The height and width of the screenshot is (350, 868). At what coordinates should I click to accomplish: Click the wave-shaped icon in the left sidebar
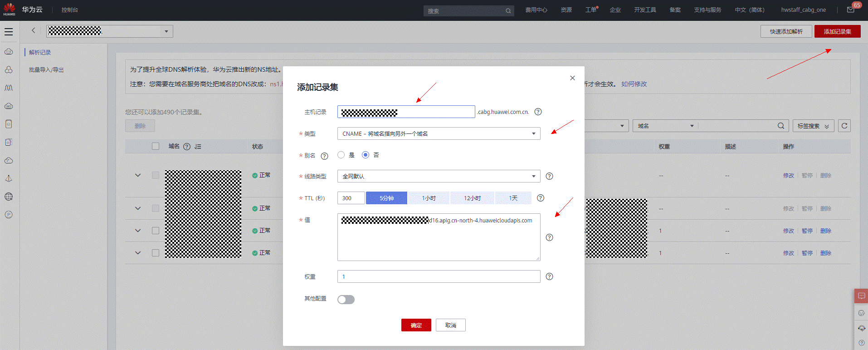point(9,88)
